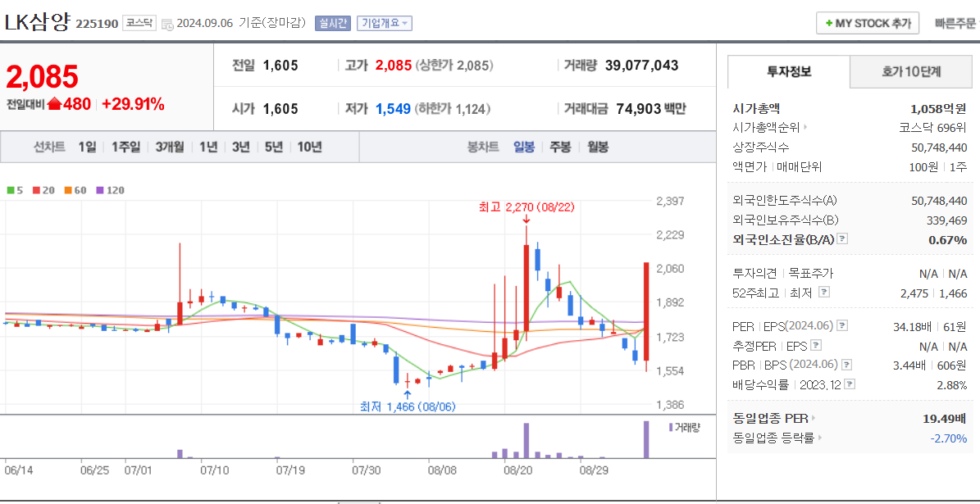
Task: Click the blue arrow above 최저 1,466 label
Action: point(408,395)
